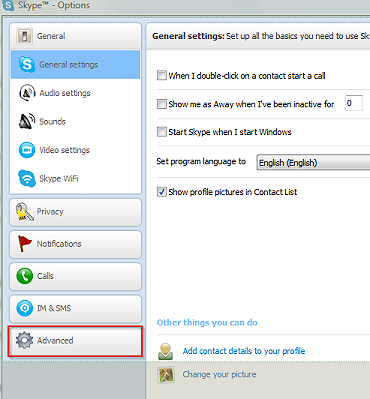
Task: Expand the Notifications section
Action: click(x=75, y=244)
